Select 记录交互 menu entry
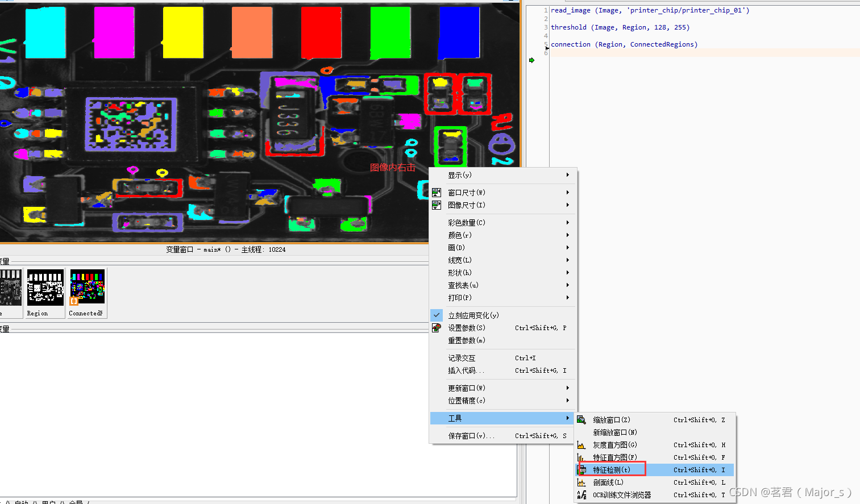 [503, 358]
